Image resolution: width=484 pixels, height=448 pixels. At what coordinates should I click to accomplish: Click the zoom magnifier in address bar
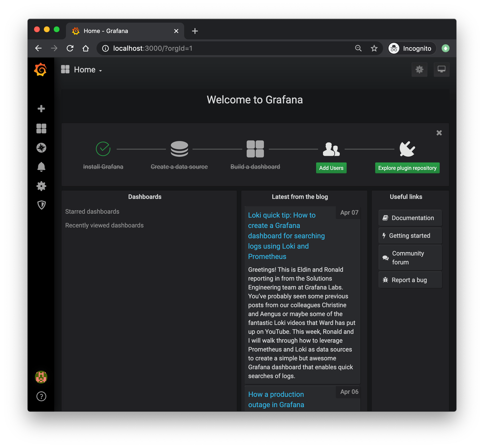pos(358,48)
